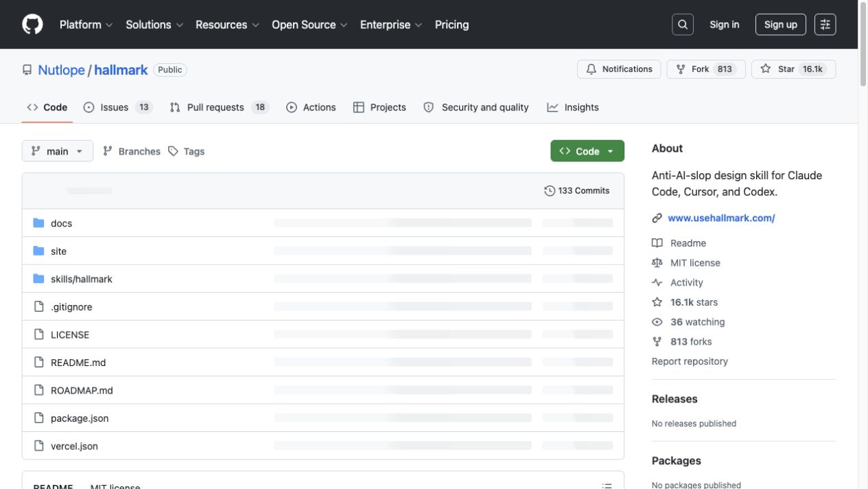Expand the Resources menu
Screen dimensions: 868x489
click(x=227, y=25)
